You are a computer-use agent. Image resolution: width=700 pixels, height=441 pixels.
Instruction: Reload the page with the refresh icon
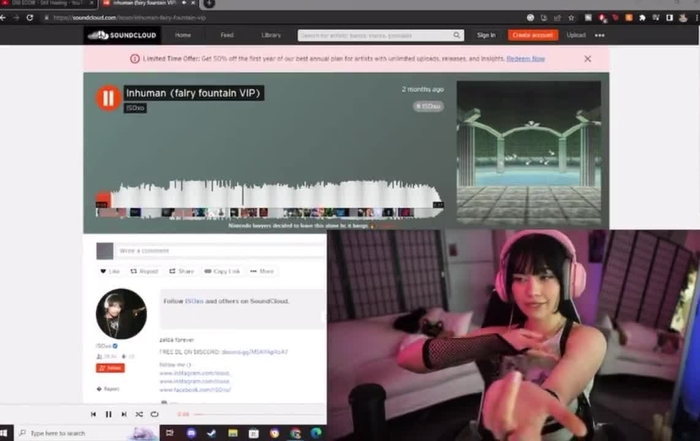click(30, 18)
